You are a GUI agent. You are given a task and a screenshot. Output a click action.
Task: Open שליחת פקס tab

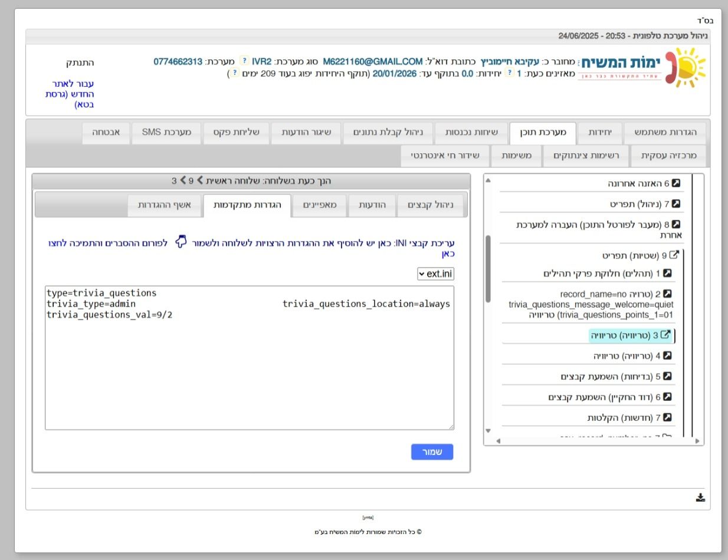coord(236,133)
